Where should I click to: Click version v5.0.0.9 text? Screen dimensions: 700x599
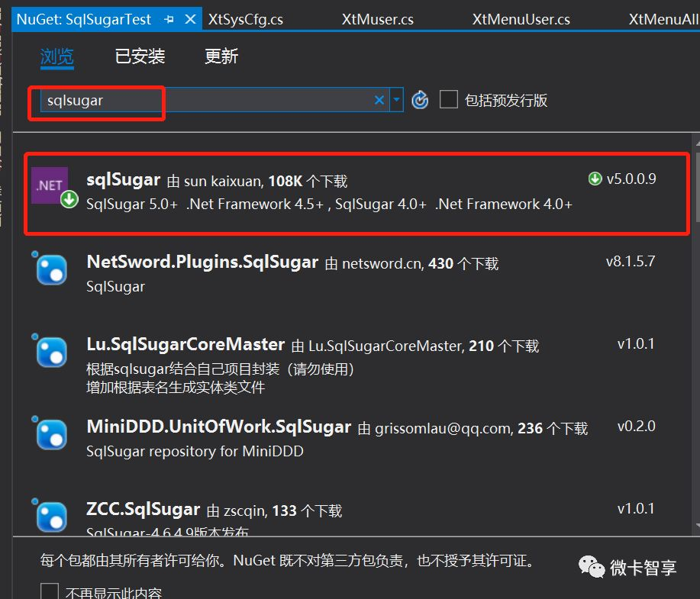(x=631, y=179)
